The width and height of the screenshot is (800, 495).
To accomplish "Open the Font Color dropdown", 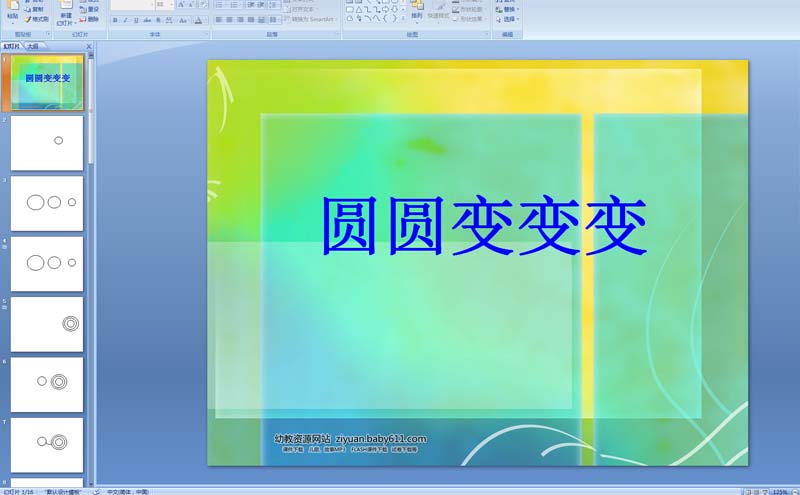I will click(200, 20).
